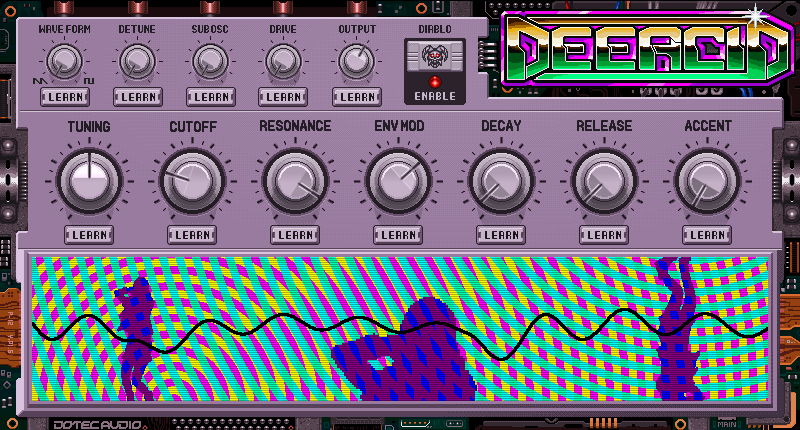Click the Diablo skull icon
The width and height of the screenshot is (800, 430).
pyautogui.click(x=435, y=56)
